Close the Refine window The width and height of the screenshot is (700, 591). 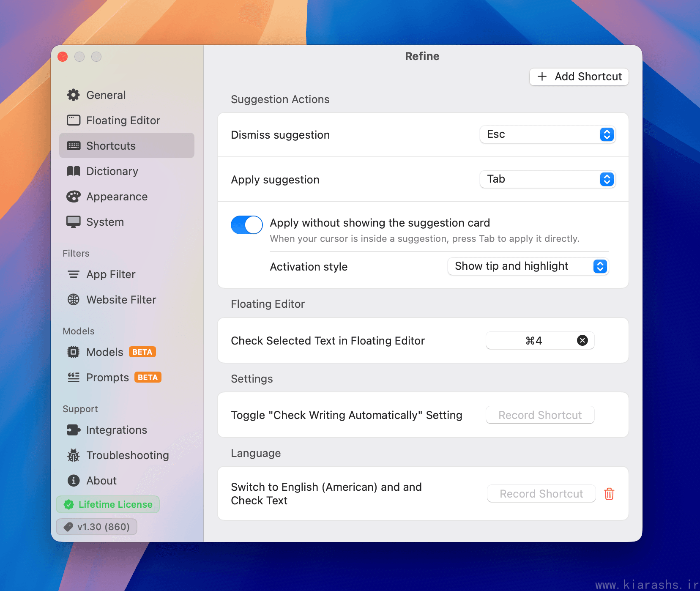63,57
